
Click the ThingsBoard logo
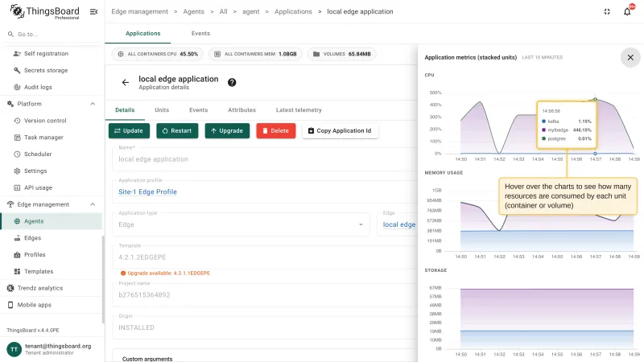pos(45,11)
